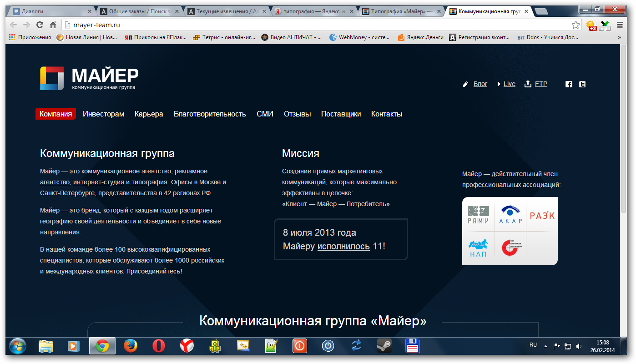Close the Диалоги tab

click(x=89, y=11)
